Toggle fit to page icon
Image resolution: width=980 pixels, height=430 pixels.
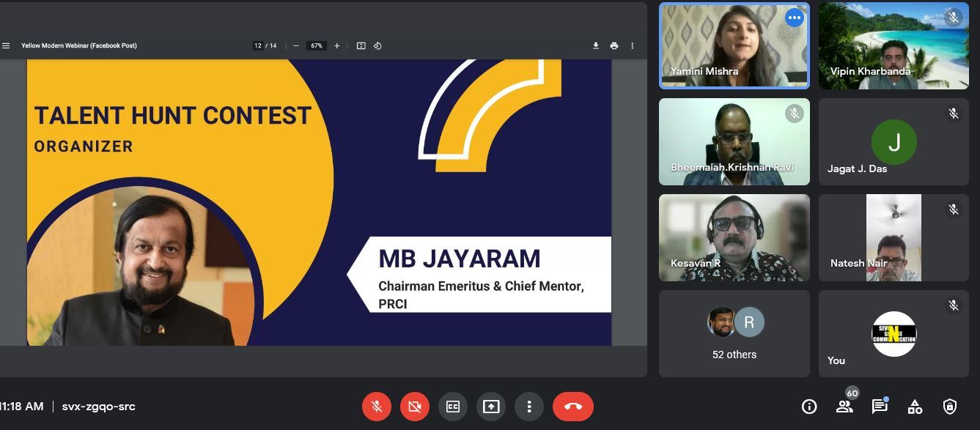click(361, 45)
